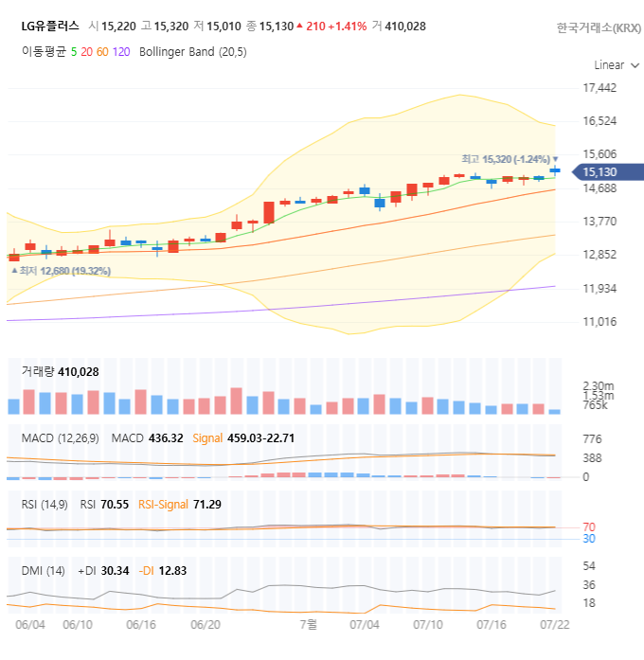Click the +DI value 30.34
Viewport: 644px width, 660px height.
[115, 571]
